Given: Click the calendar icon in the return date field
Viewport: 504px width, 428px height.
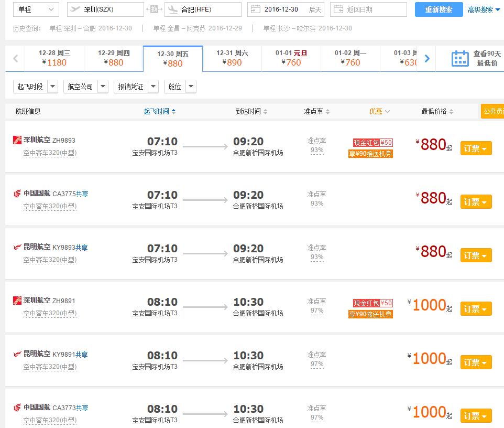Looking at the screenshot, I should [338, 9].
